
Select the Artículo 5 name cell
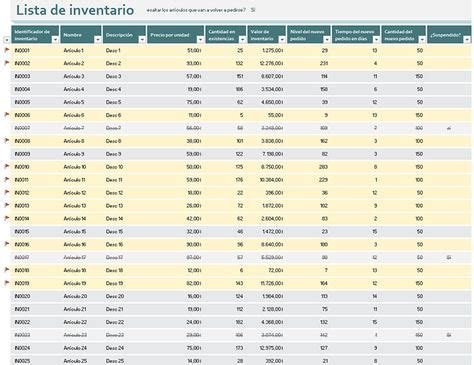click(74, 102)
